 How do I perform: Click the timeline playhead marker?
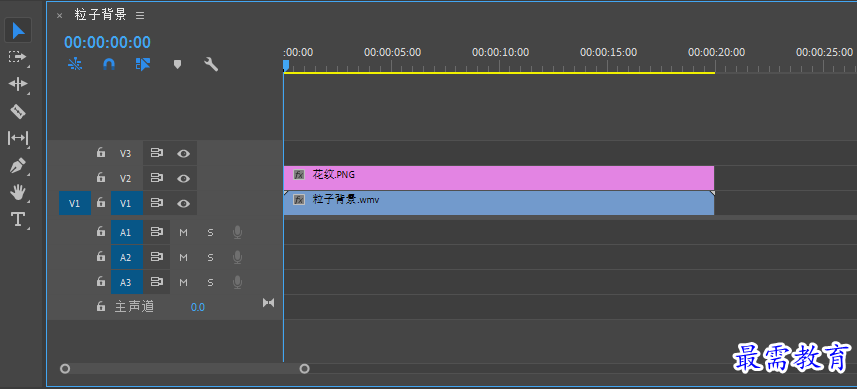tap(285, 65)
